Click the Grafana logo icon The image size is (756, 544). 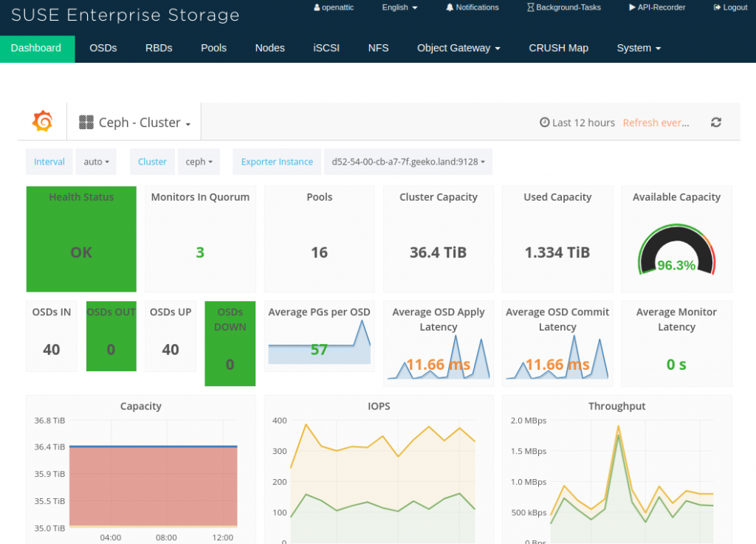coord(42,122)
